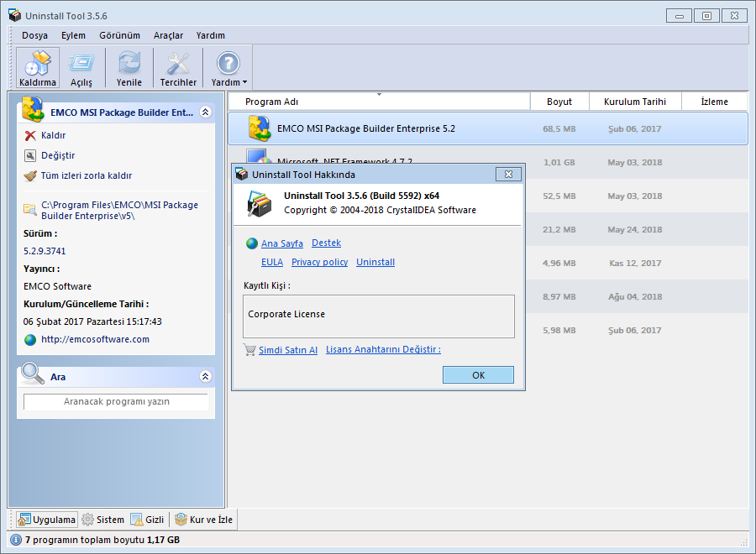This screenshot has width=756, height=554.
Task: Click the Corporate License text box
Action: [379, 316]
